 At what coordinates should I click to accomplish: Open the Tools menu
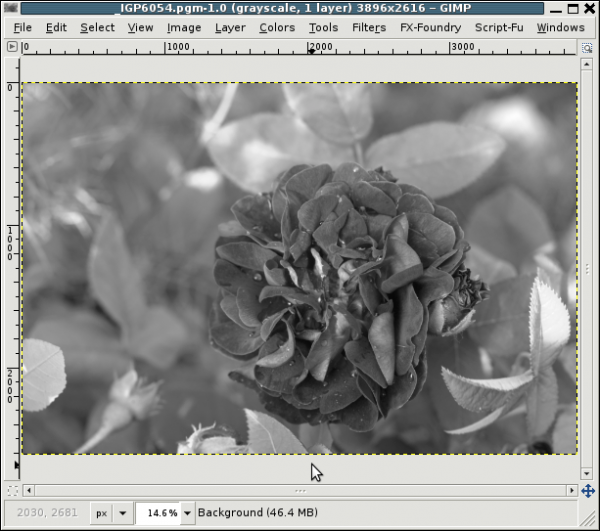(323, 28)
